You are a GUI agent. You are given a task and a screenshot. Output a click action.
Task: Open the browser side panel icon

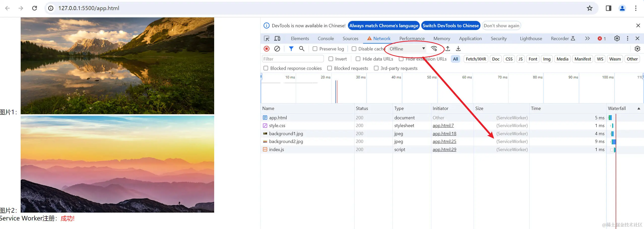(608, 8)
